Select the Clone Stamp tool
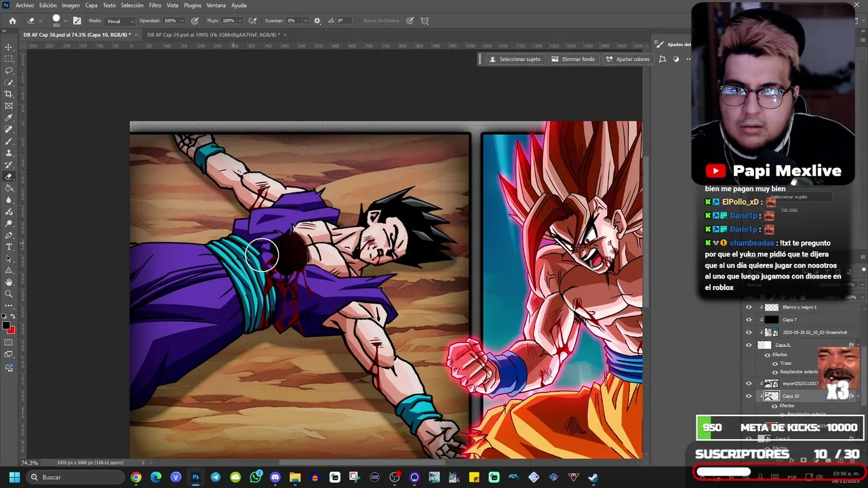Image resolution: width=868 pixels, height=488 pixels. click(x=9, y=153)
